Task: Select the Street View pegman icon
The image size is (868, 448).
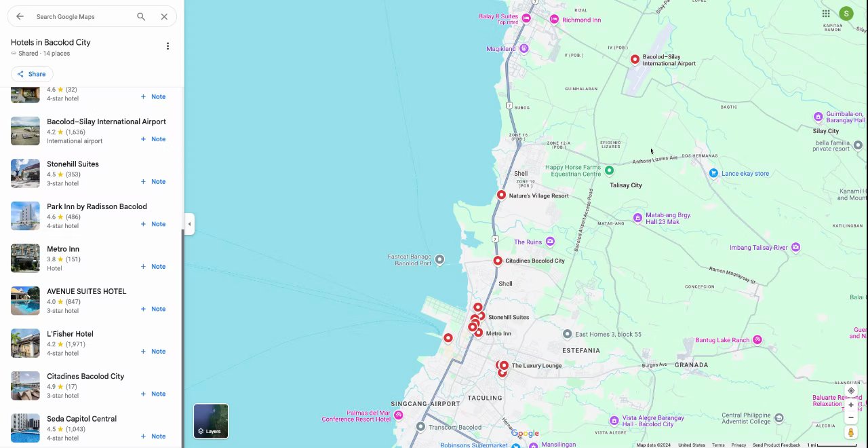Action: tap(851, 432)
